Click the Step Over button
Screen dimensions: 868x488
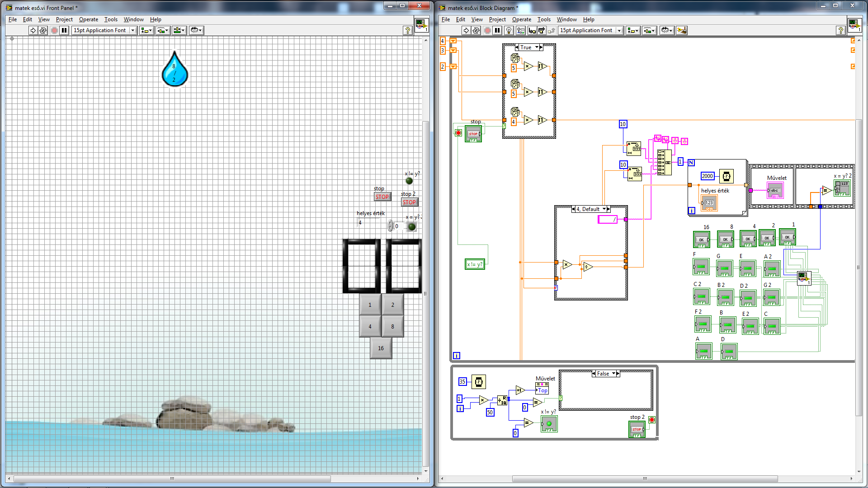542,30
